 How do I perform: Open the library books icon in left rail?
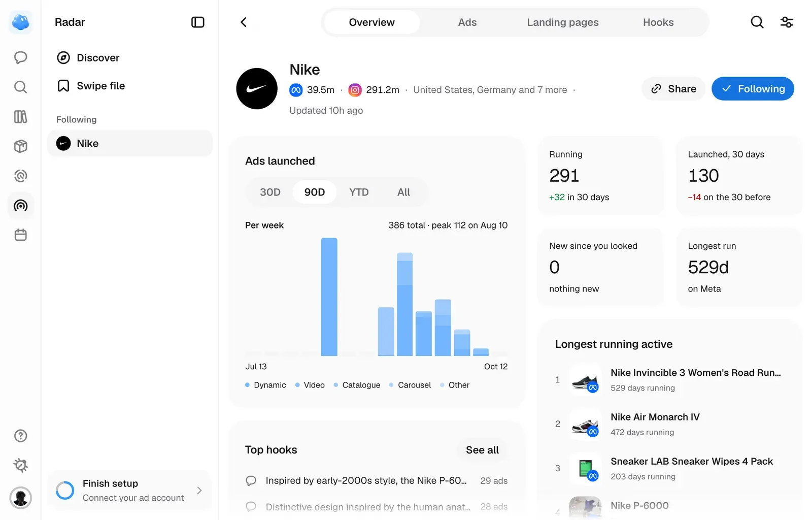click(20, 117)
